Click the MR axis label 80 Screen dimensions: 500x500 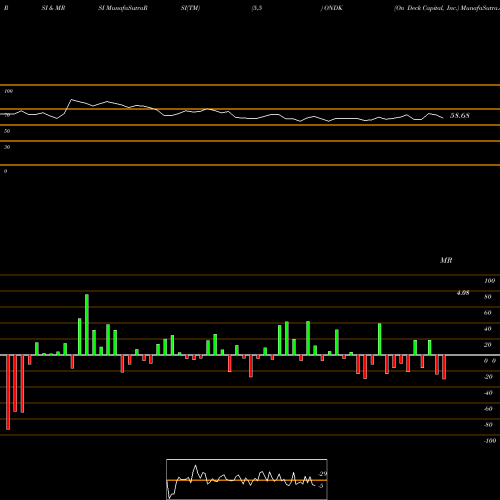488,297
